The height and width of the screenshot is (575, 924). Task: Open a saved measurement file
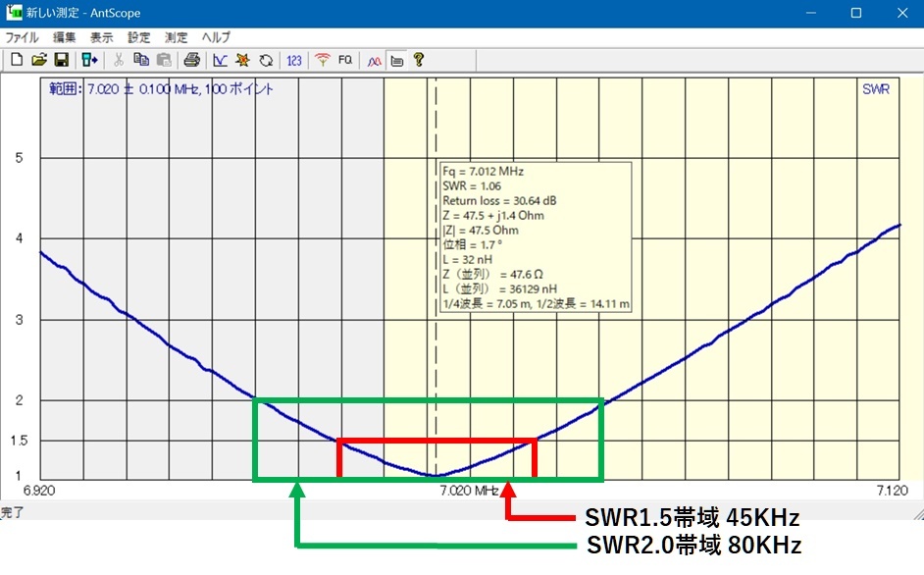click(x=40, y=60)
